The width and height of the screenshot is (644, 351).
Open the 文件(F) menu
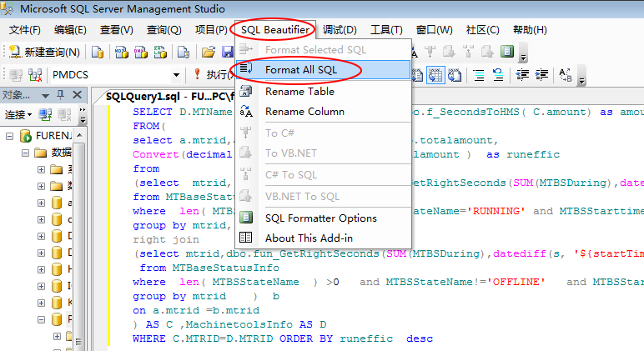pyautogui.click(x=25, y=30)
